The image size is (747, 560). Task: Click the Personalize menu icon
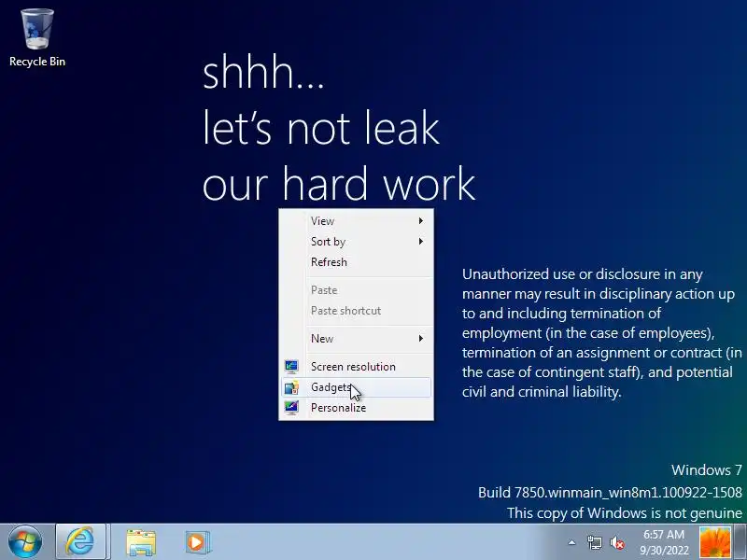291,408
